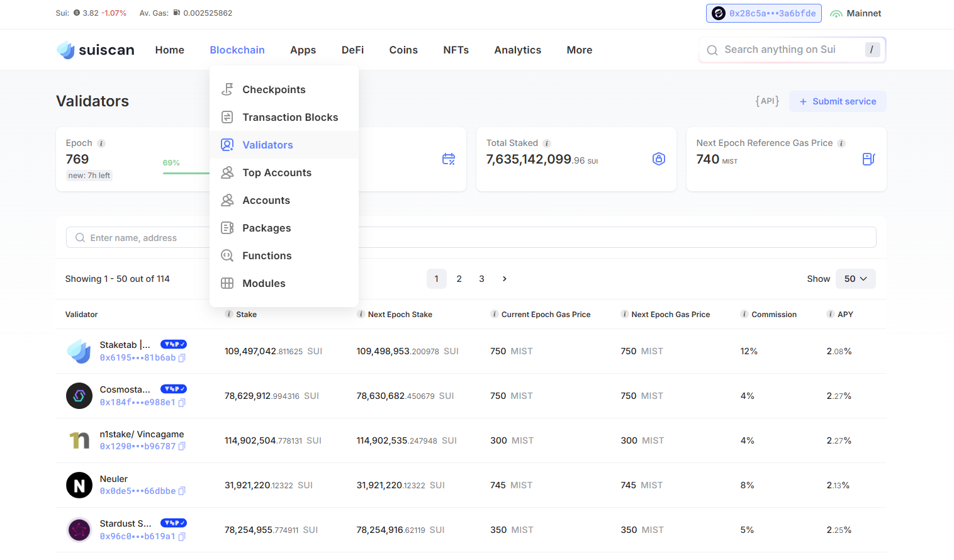Go to next page arrow in pagination

[504, 279]
